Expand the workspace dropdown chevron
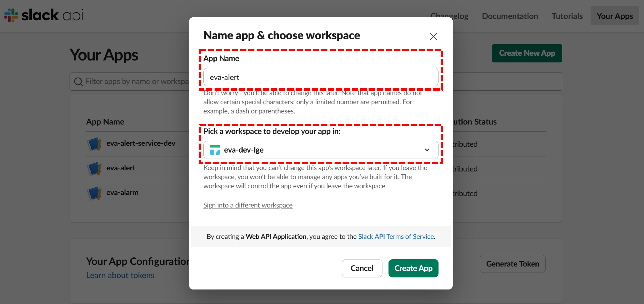The image size is (644, 304). (427, 150)
